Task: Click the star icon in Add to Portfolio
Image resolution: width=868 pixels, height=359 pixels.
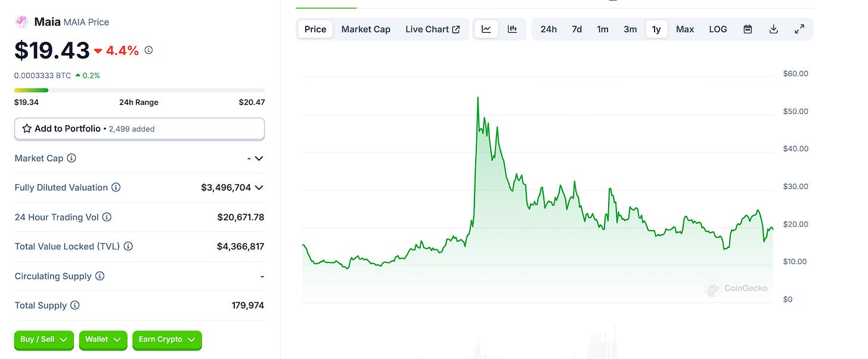Action: tap(27, 128)
